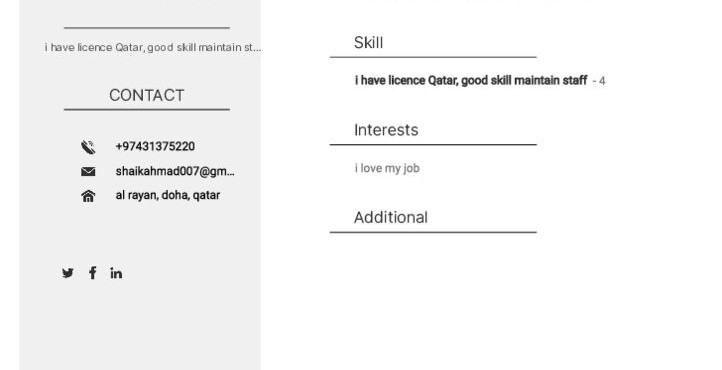The height and width of the screenshot is (370, 722).
Task: Click the phone handset icon
Action: point(88,147)
